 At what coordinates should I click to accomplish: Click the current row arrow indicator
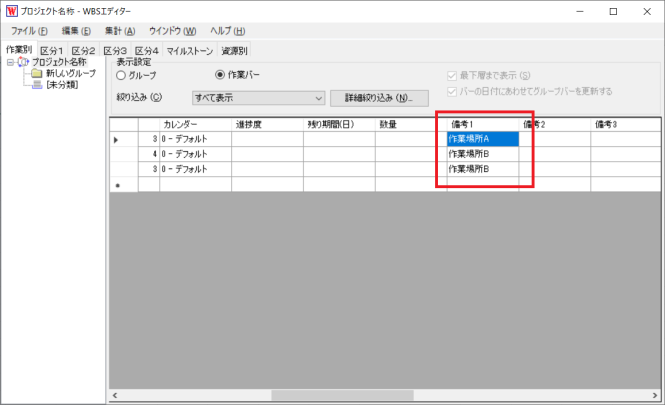pos(116,139)
